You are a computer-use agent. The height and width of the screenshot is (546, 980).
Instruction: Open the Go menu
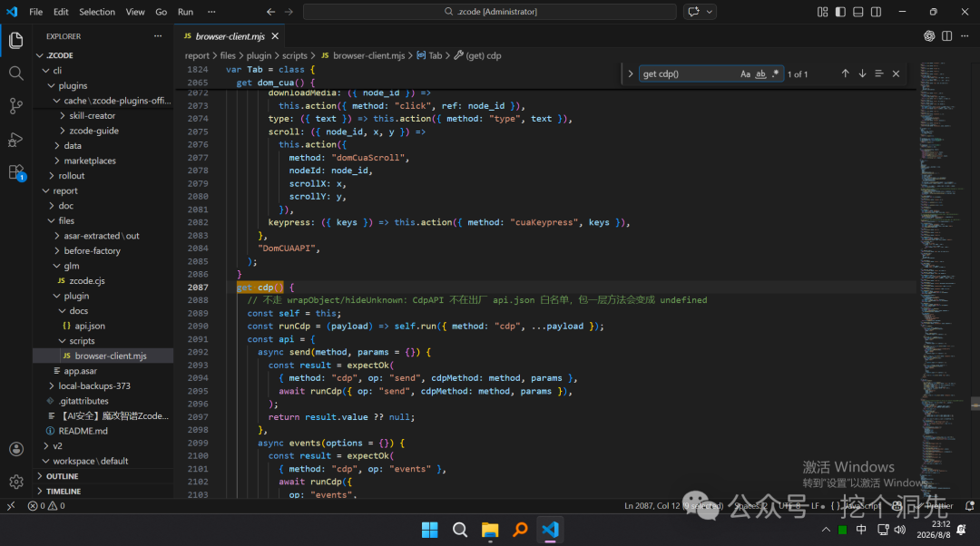click(x=162, y=12)
